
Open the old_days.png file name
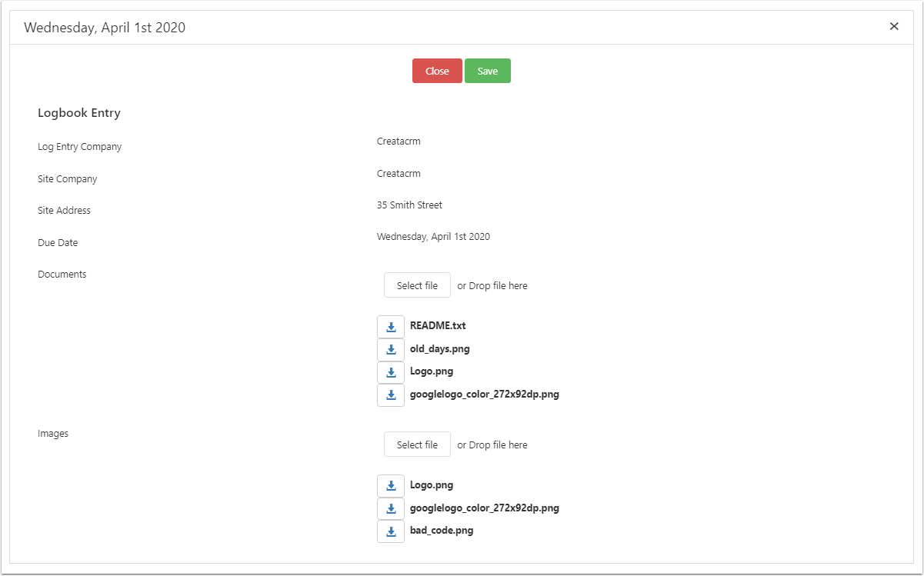tap(439, 349)
